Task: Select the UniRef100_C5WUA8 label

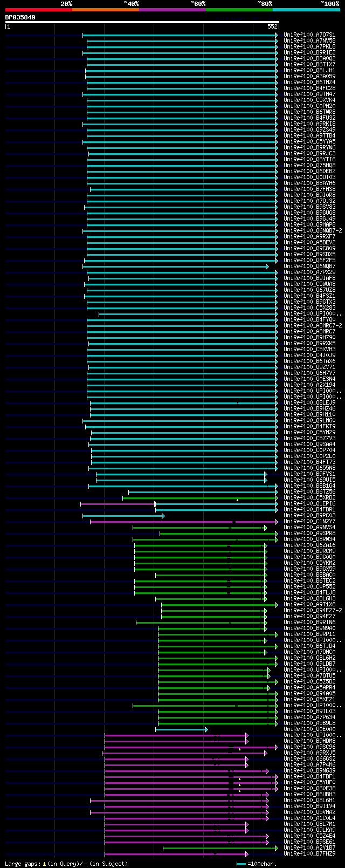Action: coord(309,284)
